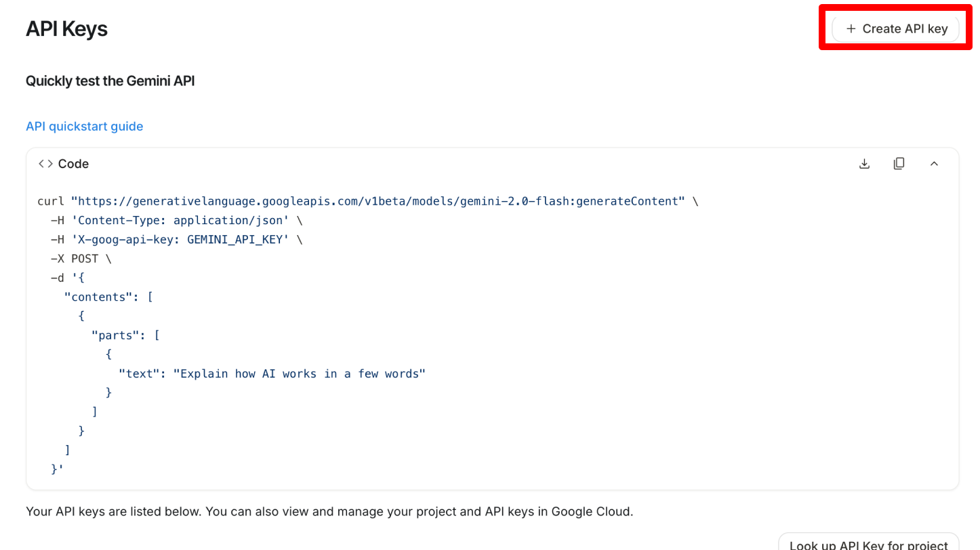Click the -X POST line in code
This screenshot has height=550, width=980.
(x=81, y=259)
